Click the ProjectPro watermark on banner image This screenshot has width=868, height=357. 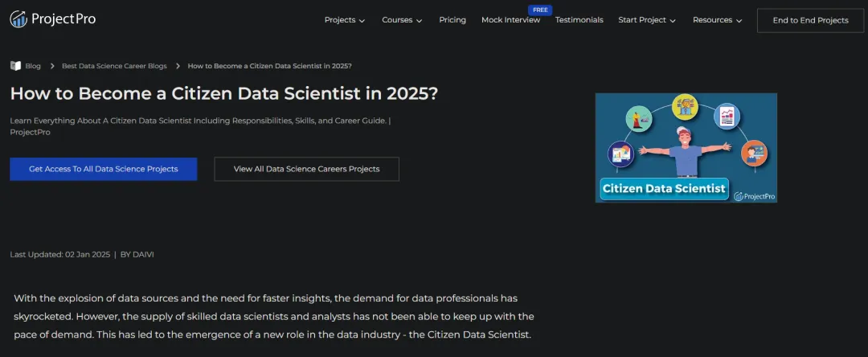[x=752, y=195]
